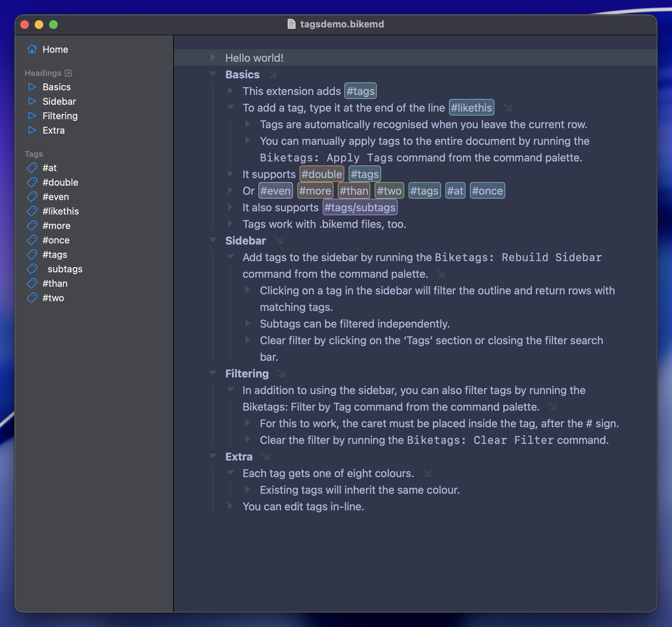Click the pop-out icon next to Headings
672x627 pixels.
coord(68,73)
